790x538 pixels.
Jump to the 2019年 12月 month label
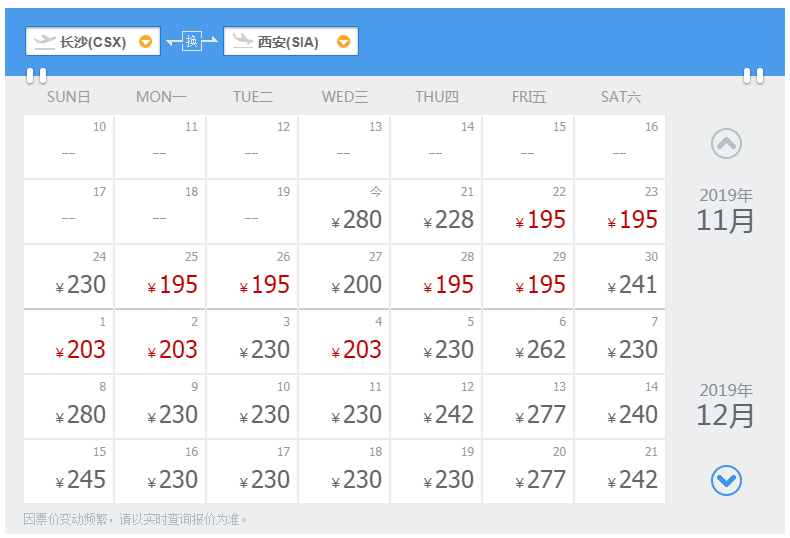tap(726, 406)
